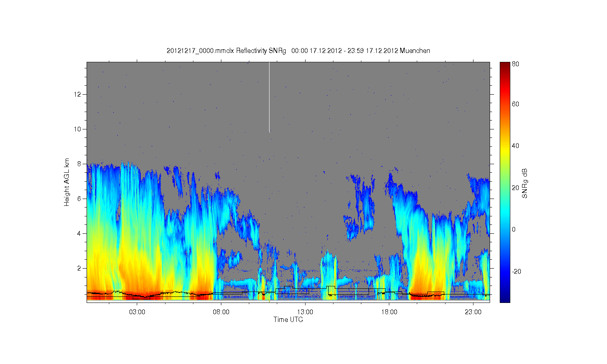The height and width of the screenshot is (364, 607).
Task: Click the 08:00 time tick label
Action: click(x=221, y=312)
